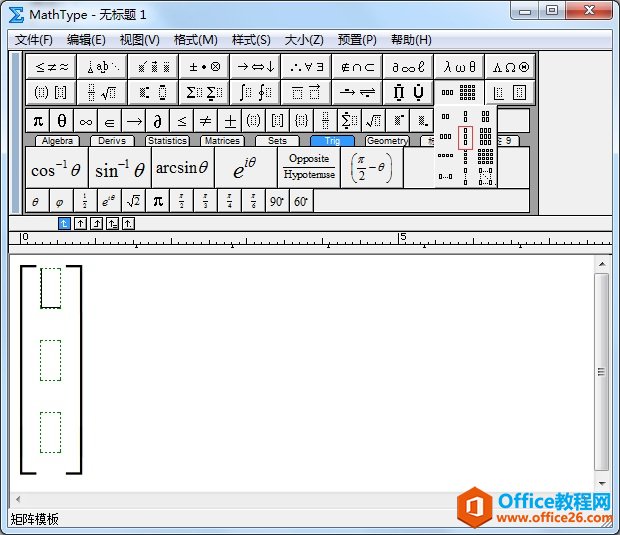This screenshot has width=620, height=535.
Task: Open matrix templates palette button
Action: [x=459, y=93]
